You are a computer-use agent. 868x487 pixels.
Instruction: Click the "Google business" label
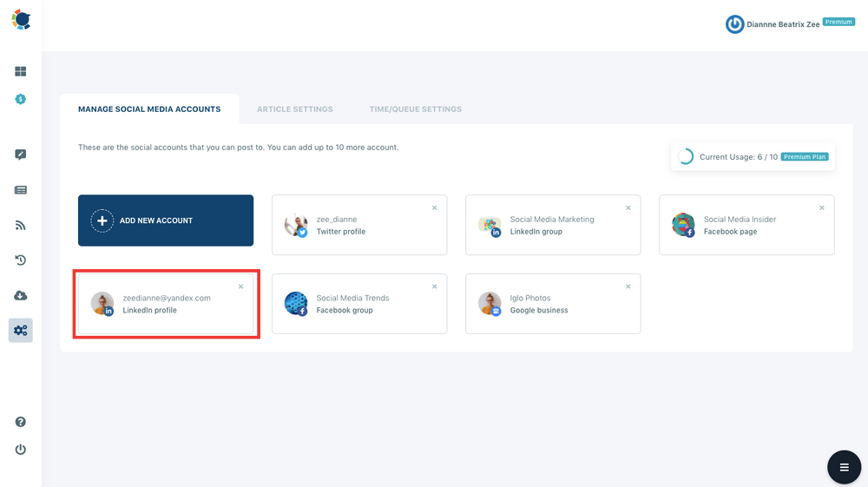(x=539, y=311)
